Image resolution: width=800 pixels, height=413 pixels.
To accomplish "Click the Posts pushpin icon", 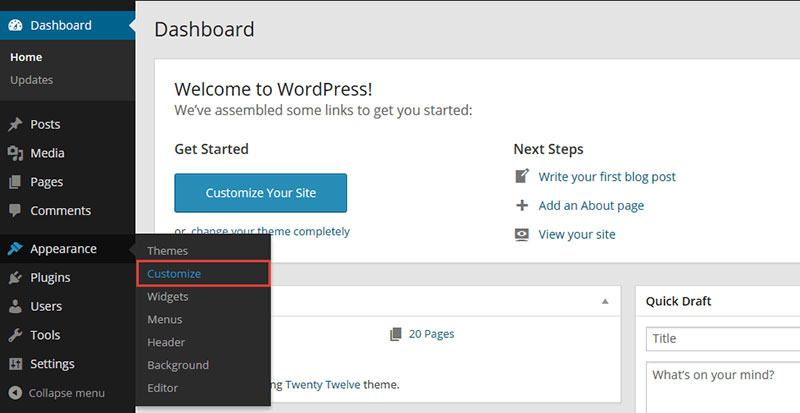I will click(15, 124).
